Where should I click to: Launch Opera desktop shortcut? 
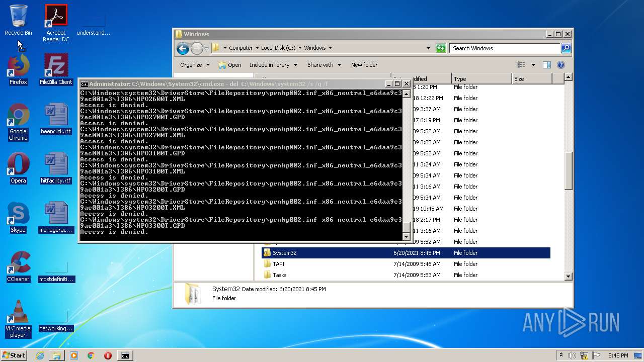[18, 168]
